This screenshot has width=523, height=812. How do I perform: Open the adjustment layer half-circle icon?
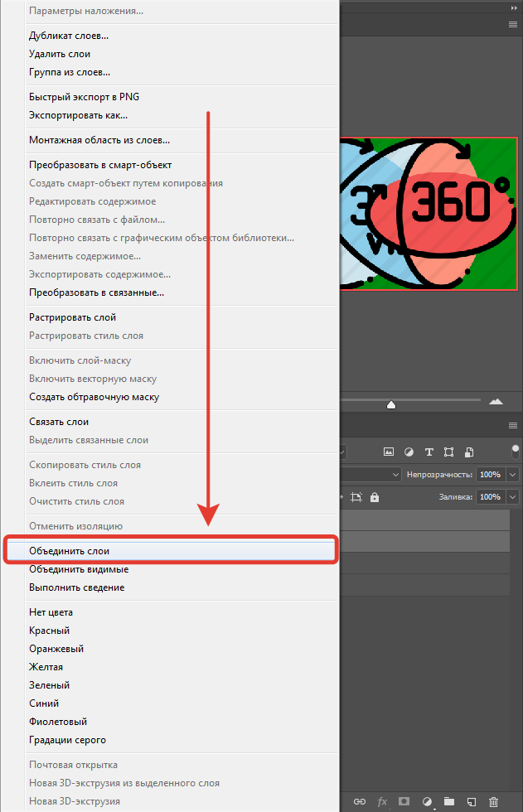[427, 802]
